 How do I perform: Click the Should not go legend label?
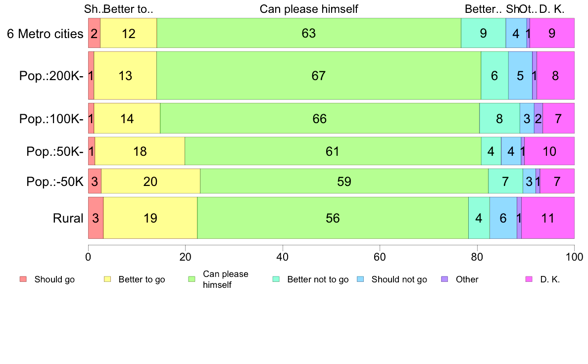[x=399, y=279]
